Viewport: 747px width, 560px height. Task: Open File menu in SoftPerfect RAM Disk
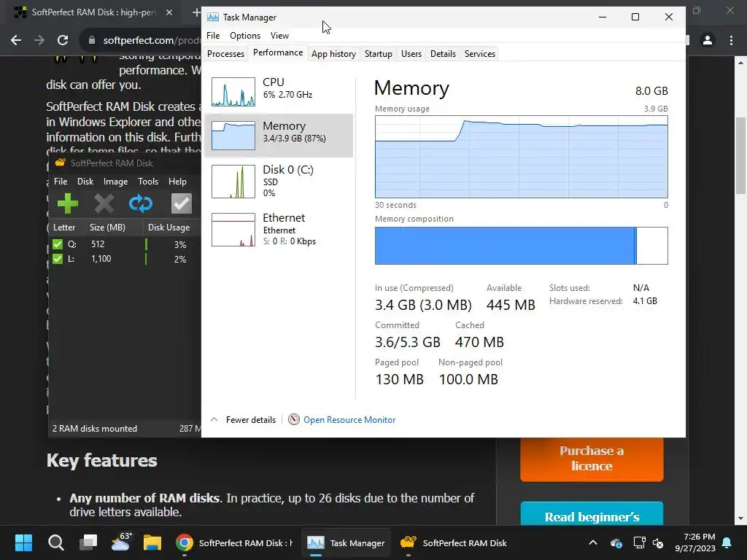coord(61,182)
